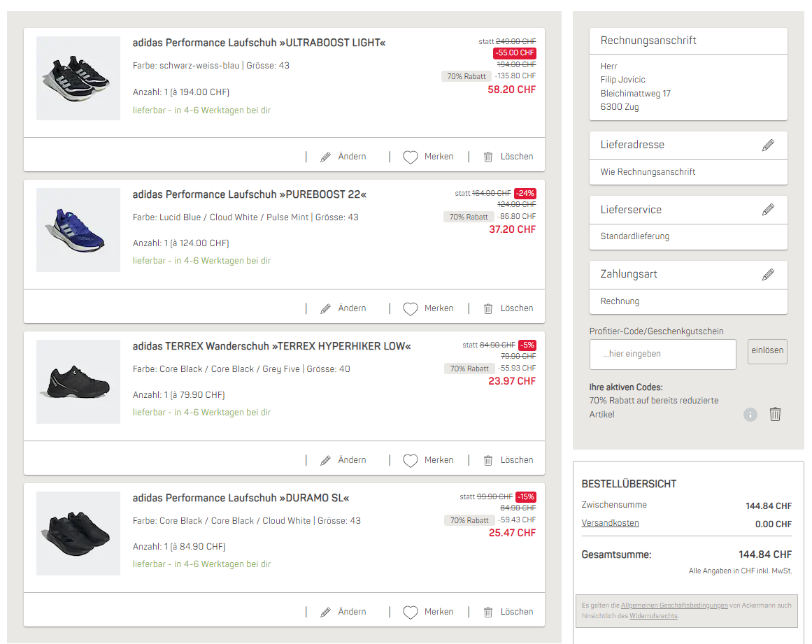Follow the Widerrufsrechts link

click(653, 616)
